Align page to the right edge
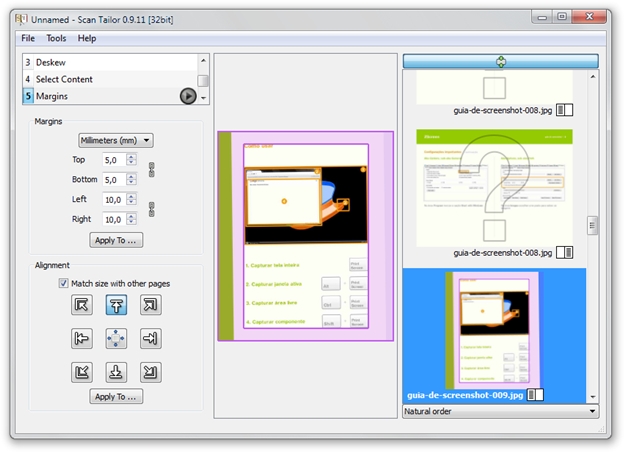The width and height of the screenshot is (625, 453). point(151,339)
